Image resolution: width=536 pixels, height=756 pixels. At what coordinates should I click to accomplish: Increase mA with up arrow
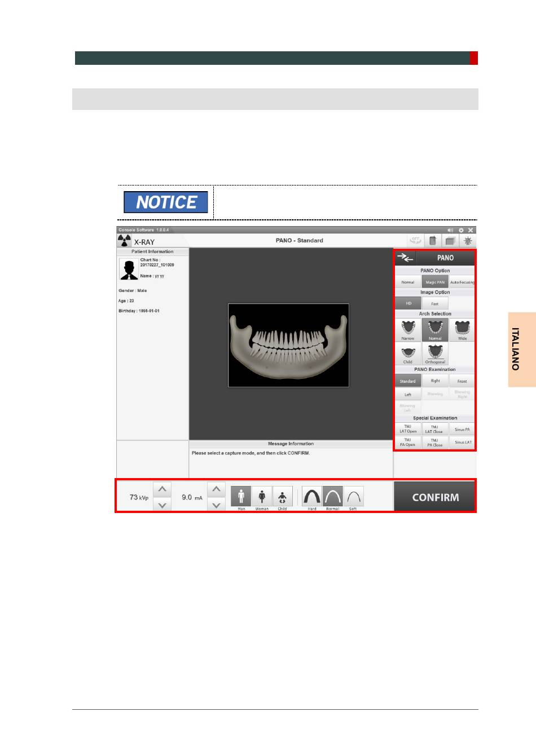216,489
